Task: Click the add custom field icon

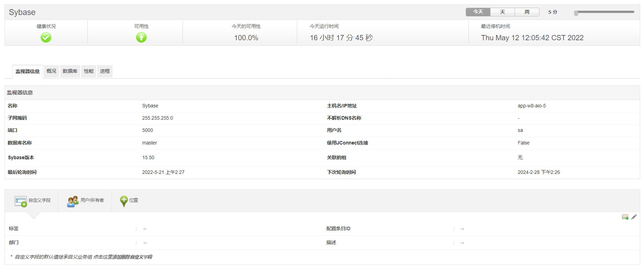Action: click(x=625, y=217)
